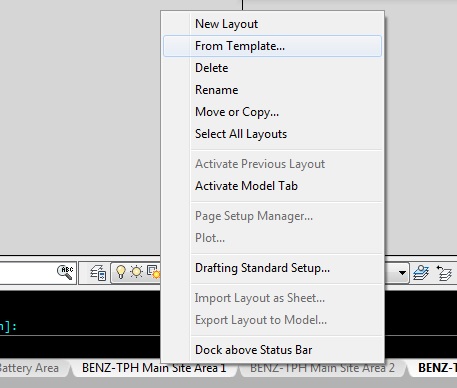Click the text search input field

click(x=27, y=273)
